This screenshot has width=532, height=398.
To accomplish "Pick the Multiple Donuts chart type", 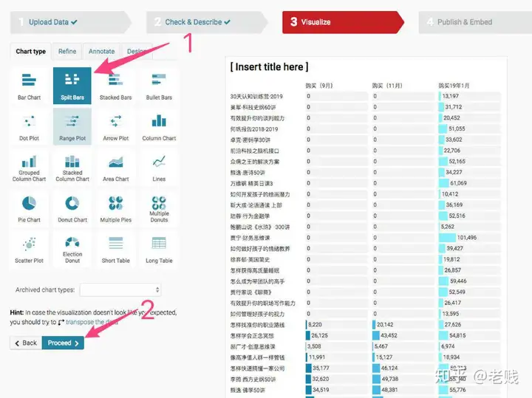I will coord(159,208).
